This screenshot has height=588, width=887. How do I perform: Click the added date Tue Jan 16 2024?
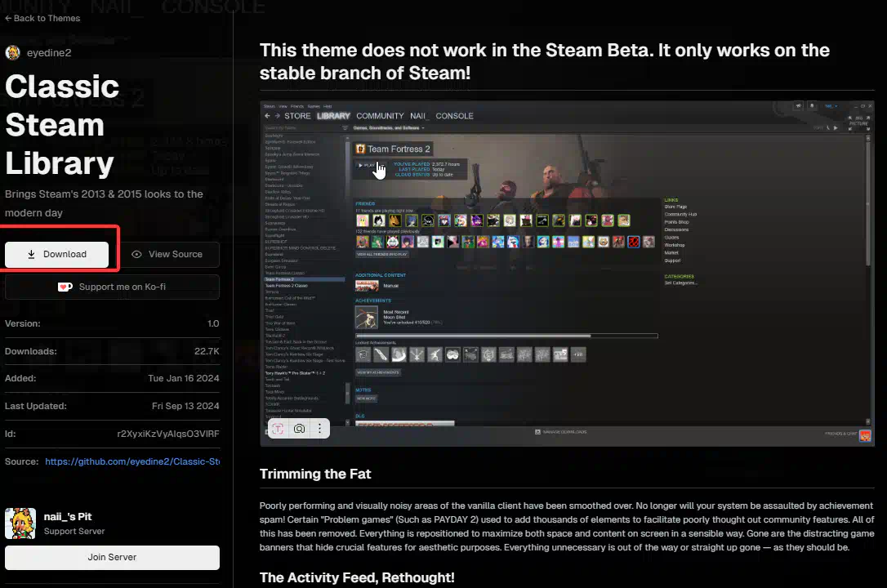183,378
